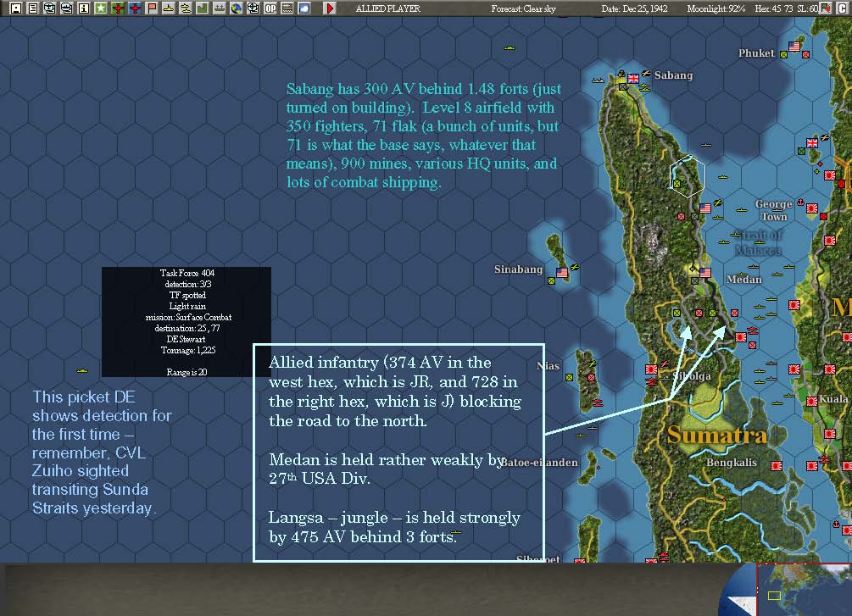Viewport: 852px width, 616px height.
Task: Click the red end-turn play arrow
Action: (329, 8)
